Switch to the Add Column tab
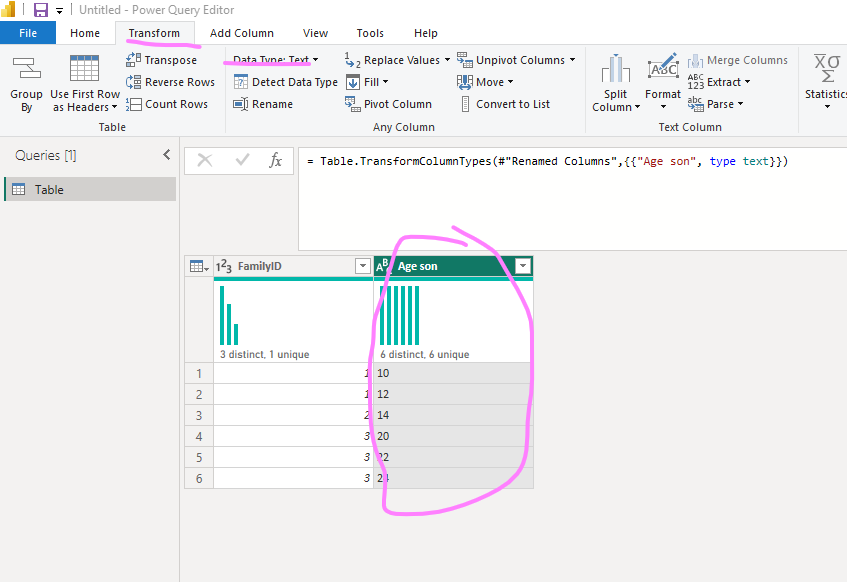This screenshot has width=847, height=582. click(x=241, y=33)
